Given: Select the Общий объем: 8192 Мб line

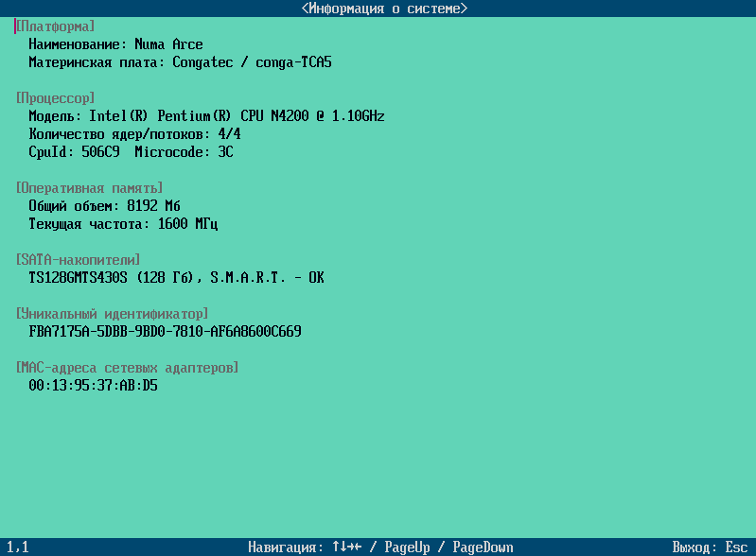Looking at the screenshot, I should pos(104,206).
